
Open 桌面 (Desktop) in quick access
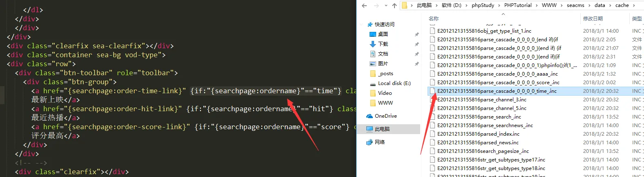[383, 34]
